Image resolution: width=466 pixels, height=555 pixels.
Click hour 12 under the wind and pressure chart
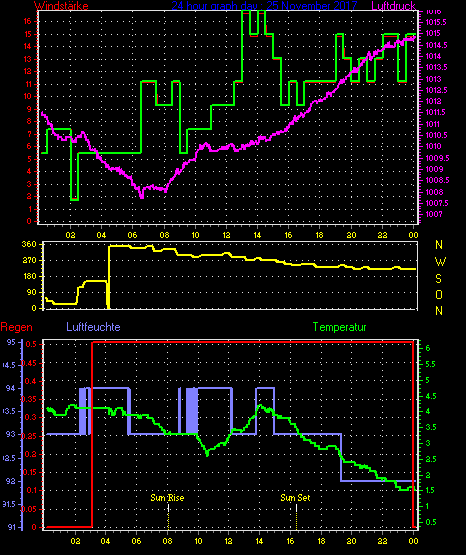click(x=226, y=235)
